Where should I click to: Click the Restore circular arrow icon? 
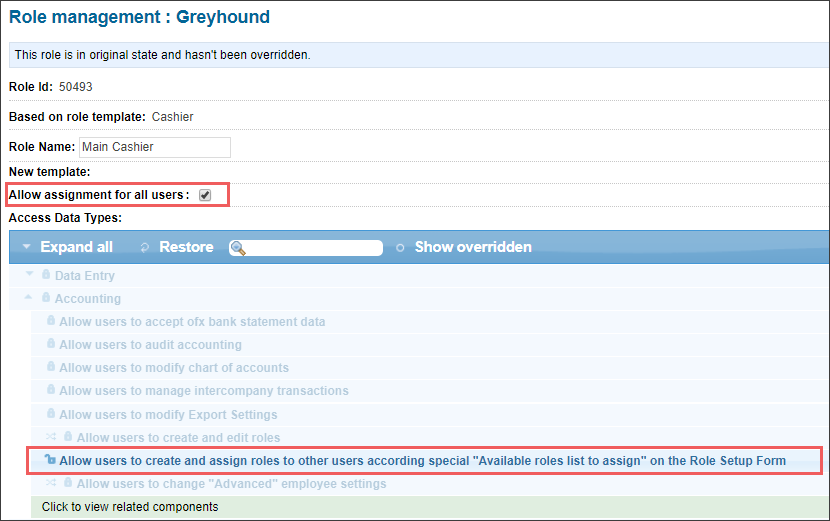pyautogui.click(x=145, y=247)
